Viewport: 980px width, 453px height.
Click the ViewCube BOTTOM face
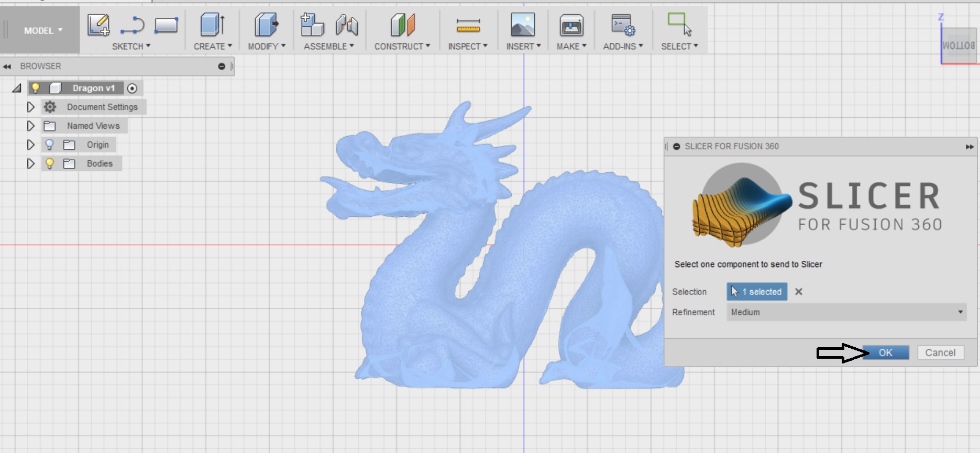click(959, 46)
